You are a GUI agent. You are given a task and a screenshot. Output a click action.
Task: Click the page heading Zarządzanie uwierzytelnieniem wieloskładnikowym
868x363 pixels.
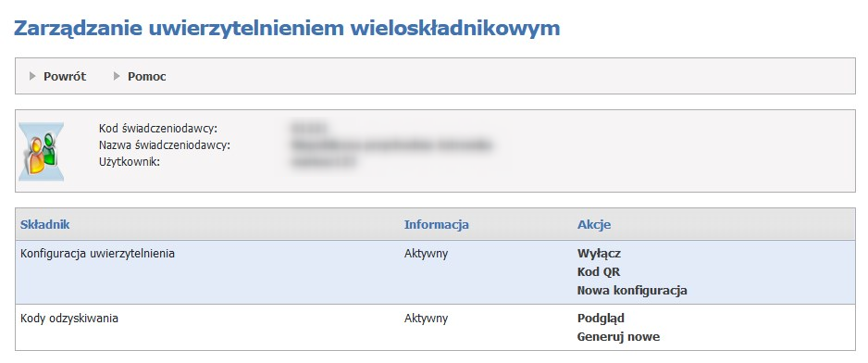[x=287, y=29]
